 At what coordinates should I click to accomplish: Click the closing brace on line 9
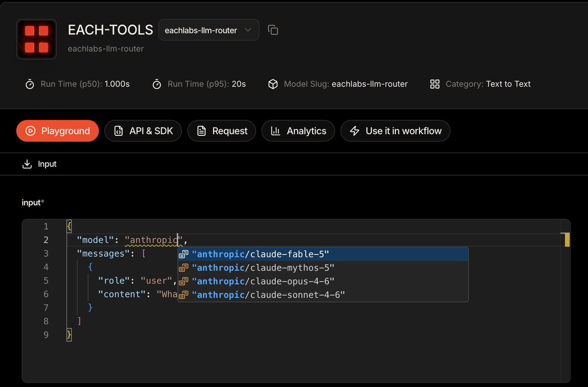(69, 335)
